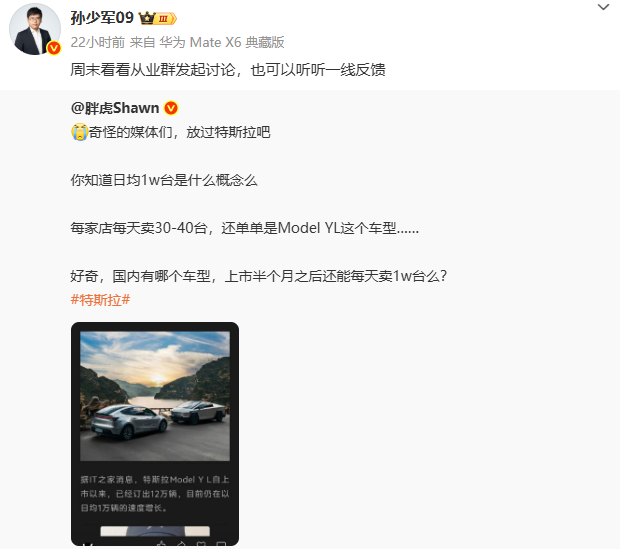Image resolution: width=620 pixels, height=549 pixels.
Task: Click the IT之家消息 caption in the image
Action: [155, 494]
